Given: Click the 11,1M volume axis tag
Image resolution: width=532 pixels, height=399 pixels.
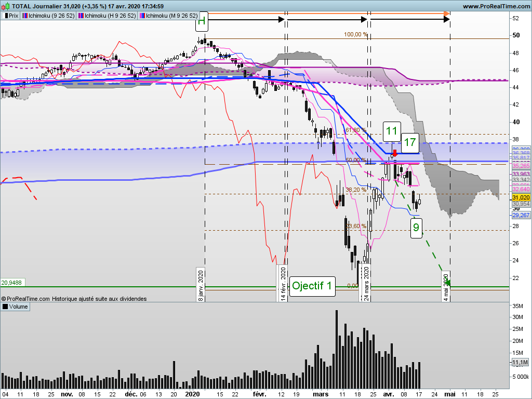Looking at the screenshot, I should 520,362.
